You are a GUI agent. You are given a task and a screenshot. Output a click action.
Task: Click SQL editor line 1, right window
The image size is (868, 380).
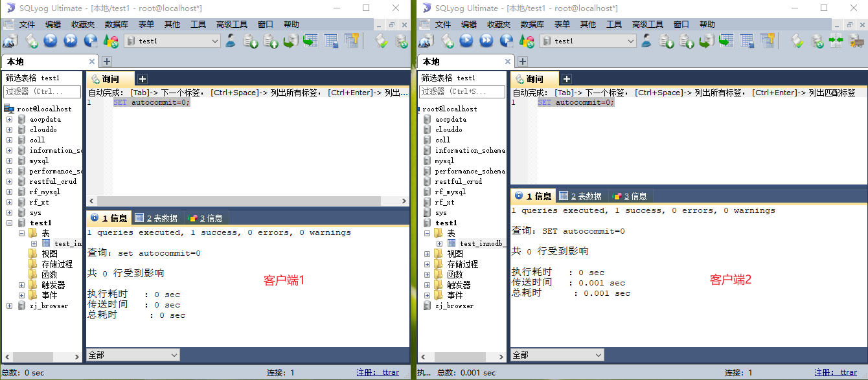tap(576, 102)
